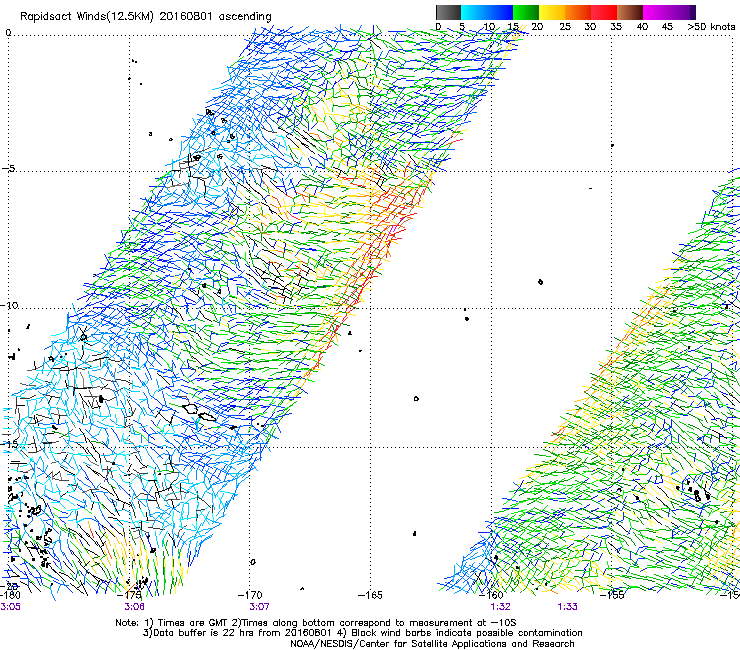This screenshot has height=650, width=740.
Task: Click the note line 'Data buffer is 22 hrs'
Action: tap(362, 633)
